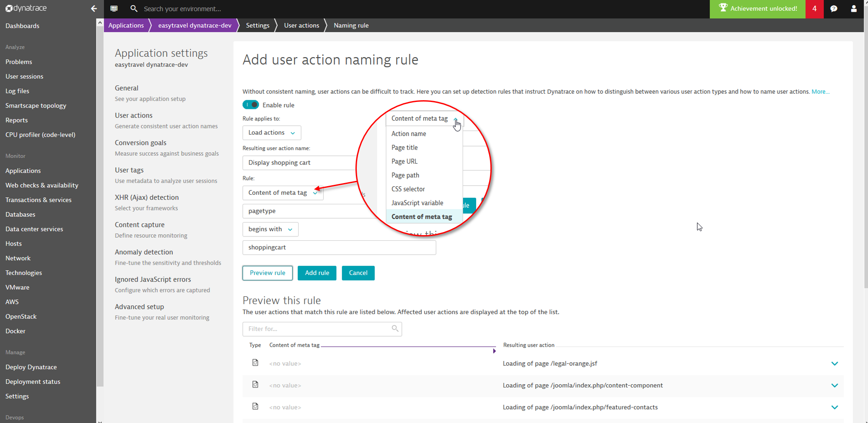The width and height of the screenshot is (868, 423).
Task: Open User sessions in the sidebar
Action: pyautogui.click(x=24, y=76)
